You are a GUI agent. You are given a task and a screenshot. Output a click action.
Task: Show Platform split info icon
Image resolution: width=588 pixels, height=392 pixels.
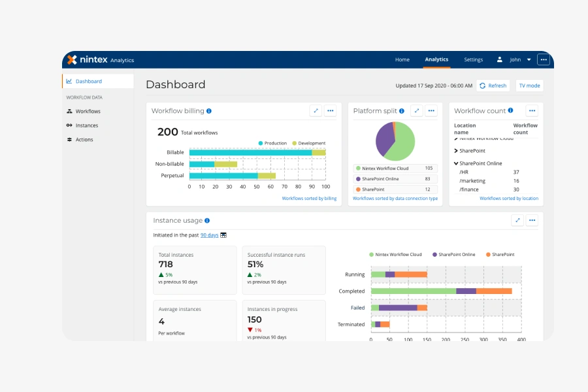click(402, 111)
